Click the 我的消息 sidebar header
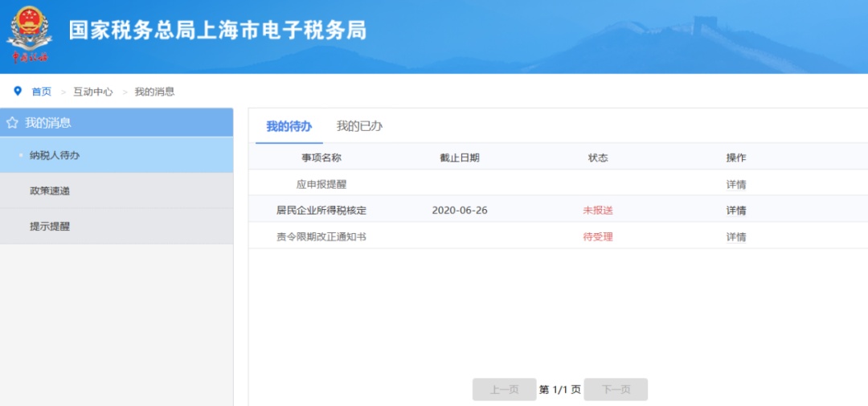The width and height of the screenshot is (868, 406). (48, 123)
